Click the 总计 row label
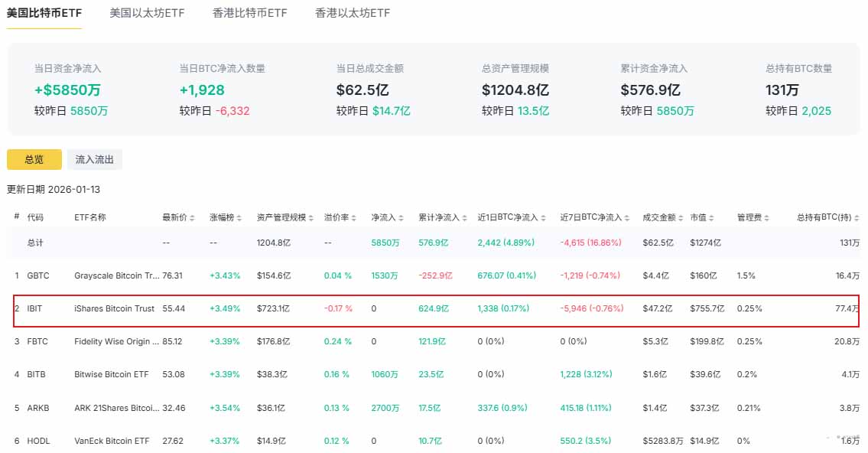This screenshot has width=868, height=453. pos(35,243)
